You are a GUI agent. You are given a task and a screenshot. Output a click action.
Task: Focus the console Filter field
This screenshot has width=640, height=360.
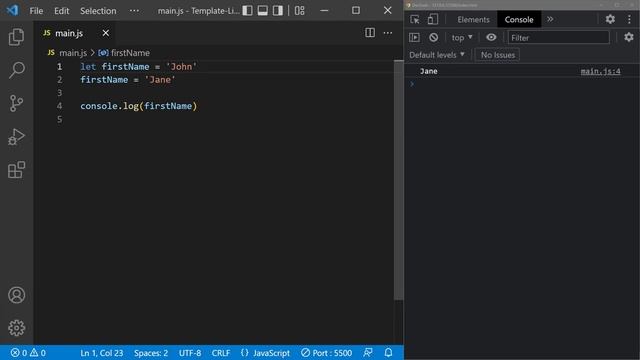coord(558,38)
